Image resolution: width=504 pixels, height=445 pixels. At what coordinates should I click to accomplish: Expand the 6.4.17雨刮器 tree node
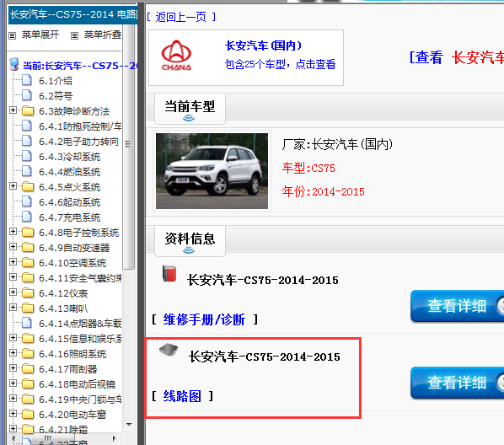(x=13, y=368)
